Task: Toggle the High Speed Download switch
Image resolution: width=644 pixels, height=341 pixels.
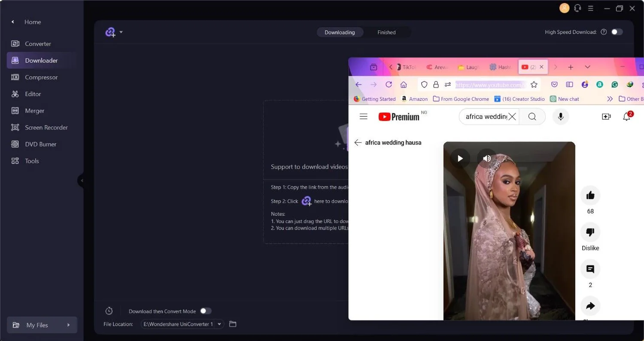Action: click(617, 32)
